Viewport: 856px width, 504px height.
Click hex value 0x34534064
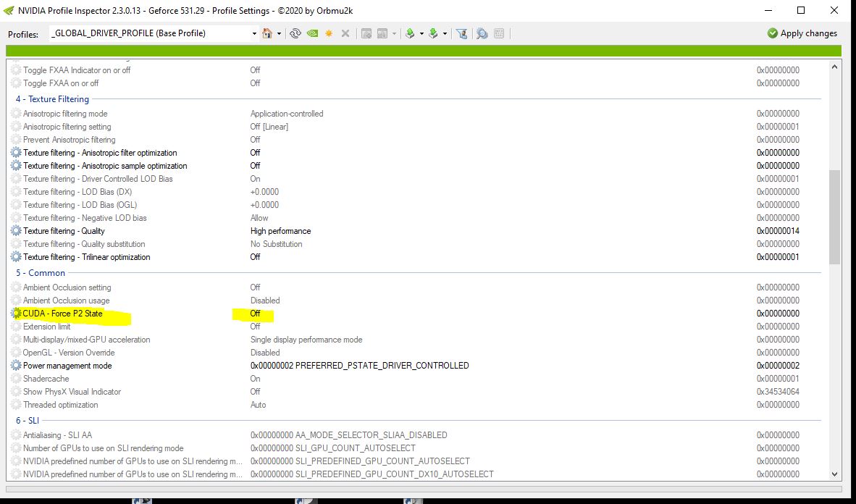click(x=778, y=392)
